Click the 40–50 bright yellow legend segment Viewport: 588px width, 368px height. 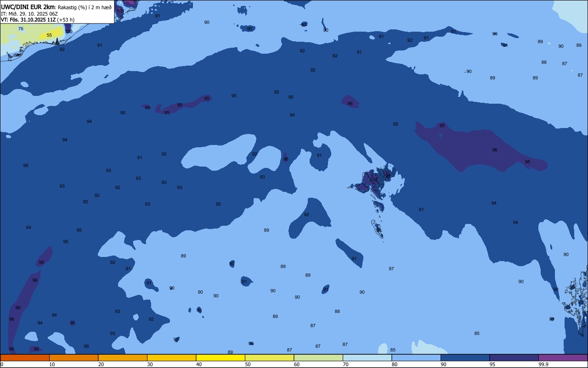click(220, 357)
